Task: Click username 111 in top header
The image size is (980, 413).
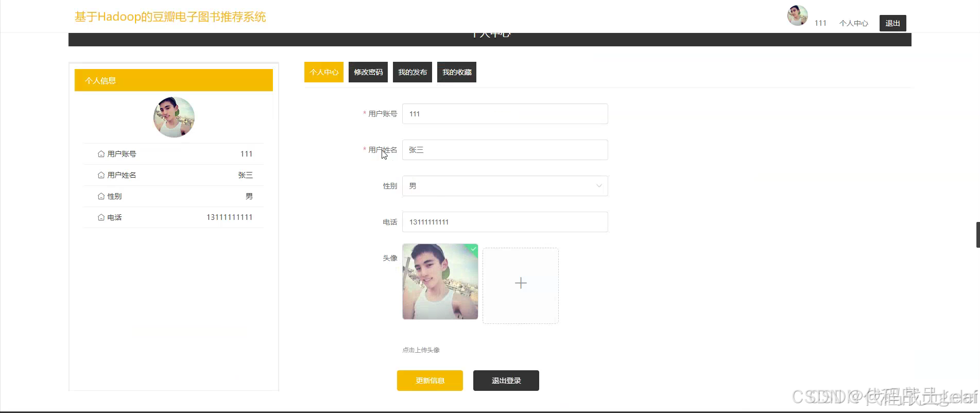Action: [820, 23]
